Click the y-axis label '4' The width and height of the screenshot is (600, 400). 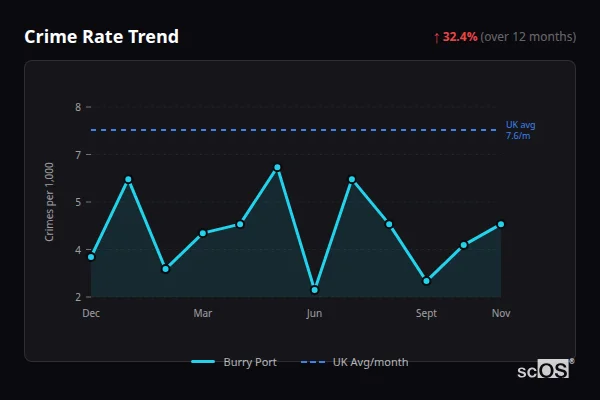tap(78, 250)
